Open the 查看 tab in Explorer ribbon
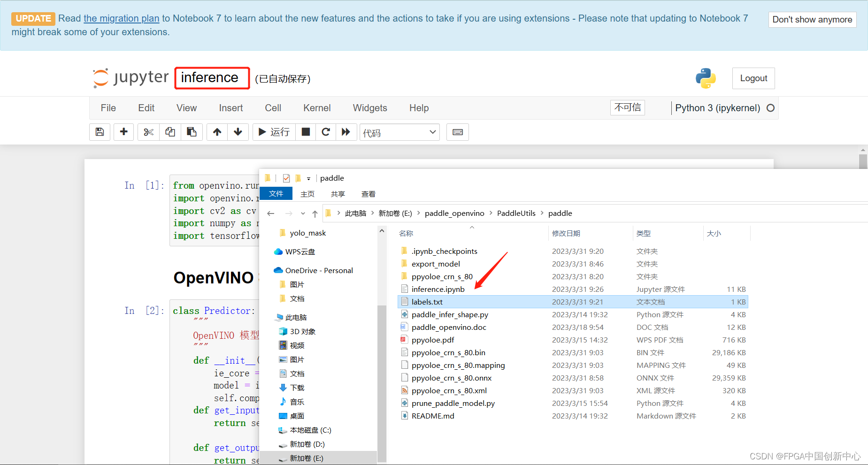This screenshot has width=868, height=465. (x=369, y=194)
